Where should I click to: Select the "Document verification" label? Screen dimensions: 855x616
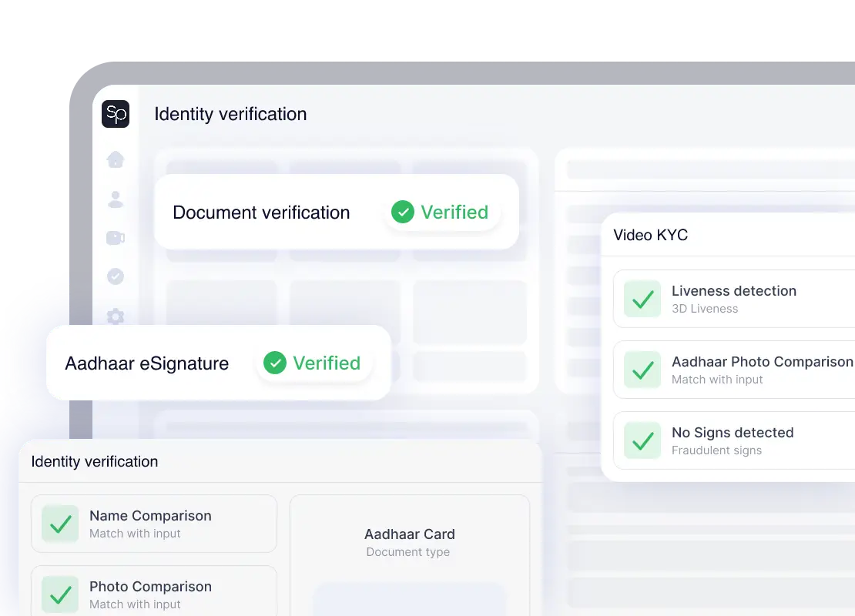[x=261, y=212]
